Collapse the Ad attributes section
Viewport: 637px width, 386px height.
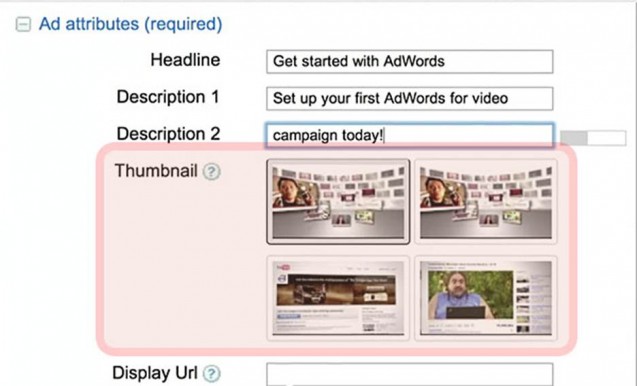click(23, 24)
